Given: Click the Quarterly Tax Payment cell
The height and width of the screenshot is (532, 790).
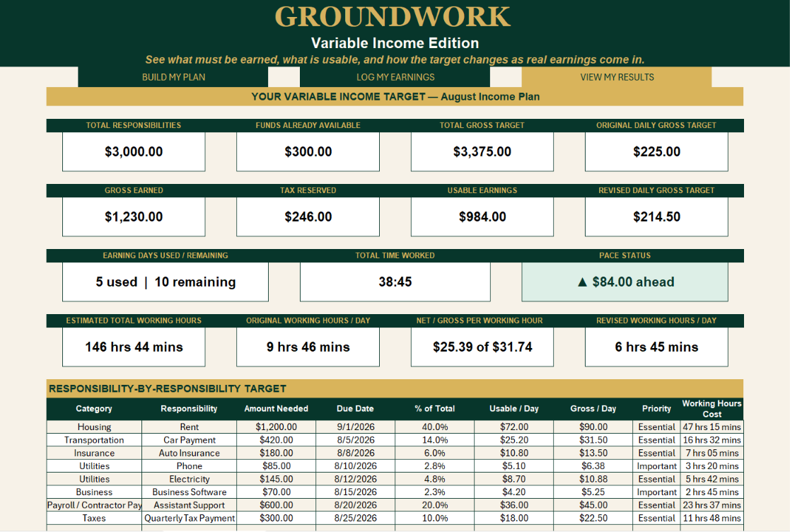Looking at the screenshot, I should (x=189, y=519).
